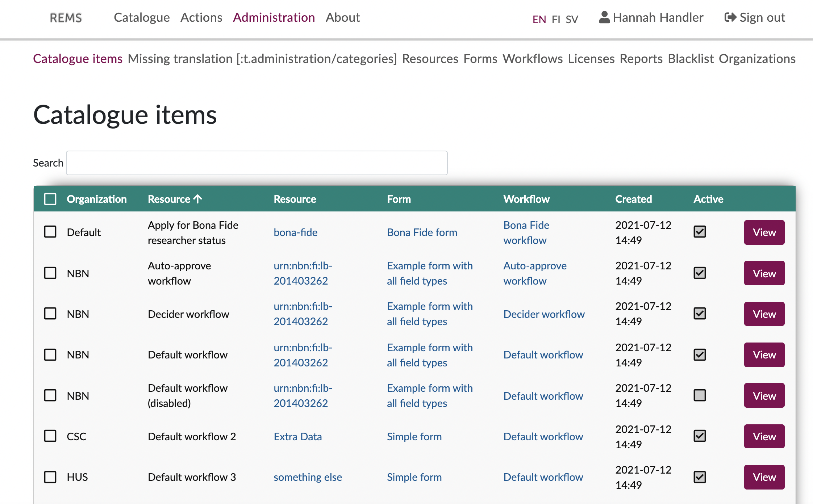This screenshot has height=504, width=813.
Task: Open the Auto-approve workflow link in Workflow column
Action: tap(535, 273)
